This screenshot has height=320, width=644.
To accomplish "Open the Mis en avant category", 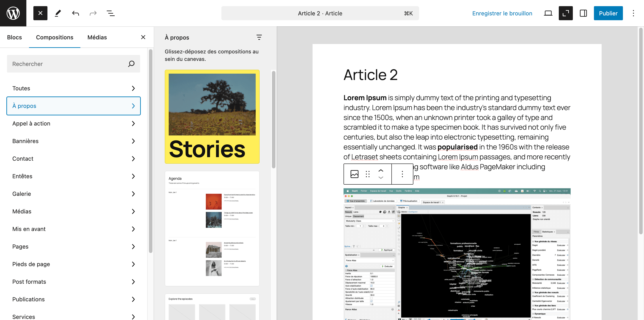I will click(74, 229).
